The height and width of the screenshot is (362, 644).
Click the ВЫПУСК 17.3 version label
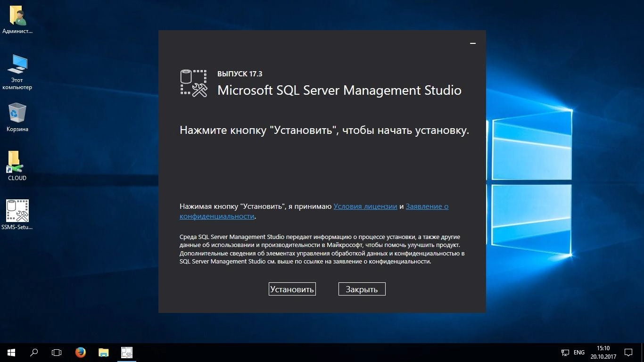click(x=239, y=74)
